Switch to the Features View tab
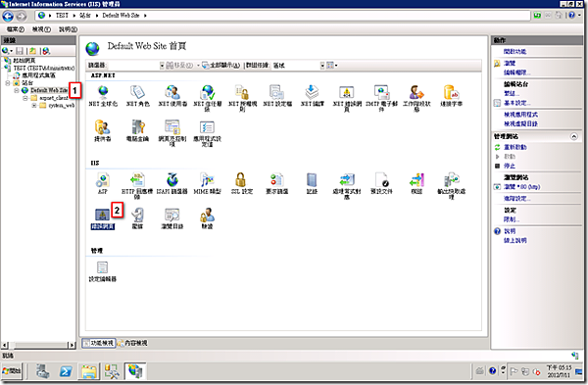588x385 pixels. point(99,343)
